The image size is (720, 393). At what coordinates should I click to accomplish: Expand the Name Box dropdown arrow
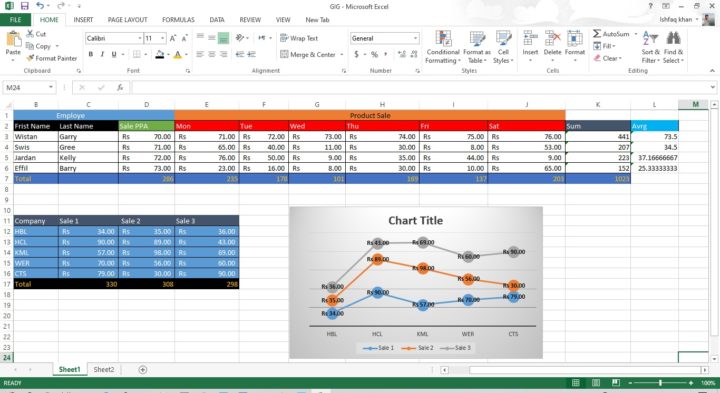click(51, 87)
